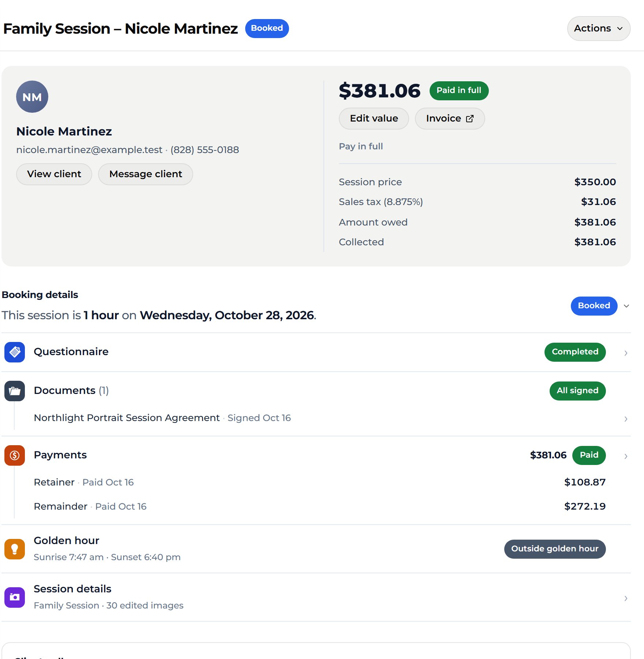Click the Questionnaire tag icon
This screenshot has width=644, height=659.
[x=15, y=352]
